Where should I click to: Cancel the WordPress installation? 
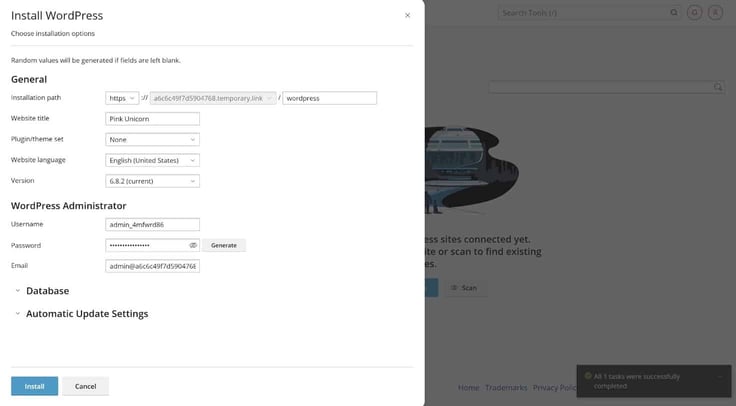85,386
